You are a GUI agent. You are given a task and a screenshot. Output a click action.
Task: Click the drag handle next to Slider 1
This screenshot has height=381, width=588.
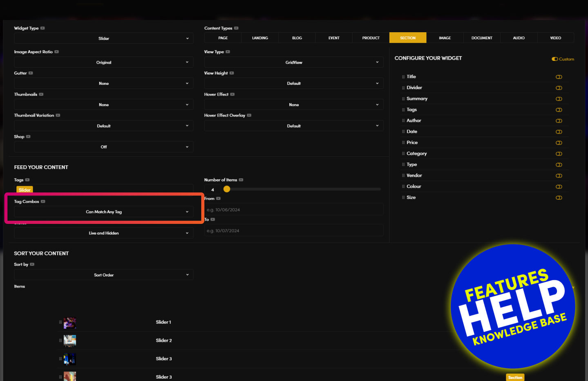60,322
